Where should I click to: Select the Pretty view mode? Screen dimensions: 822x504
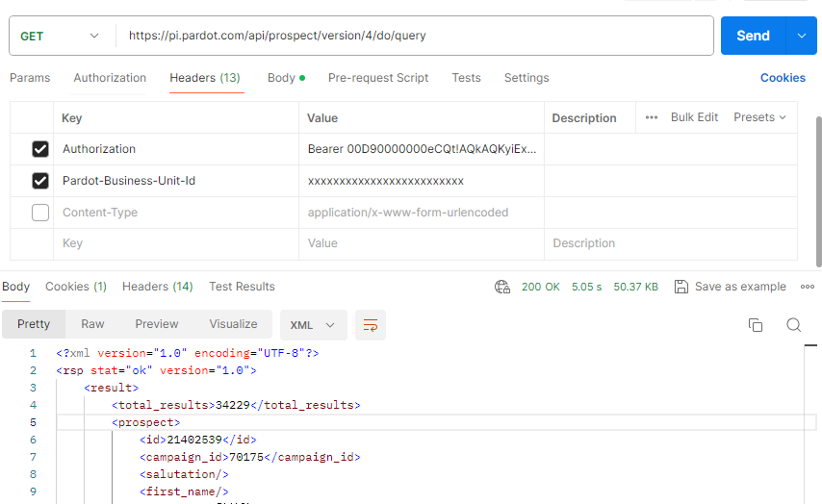[34, 324]
